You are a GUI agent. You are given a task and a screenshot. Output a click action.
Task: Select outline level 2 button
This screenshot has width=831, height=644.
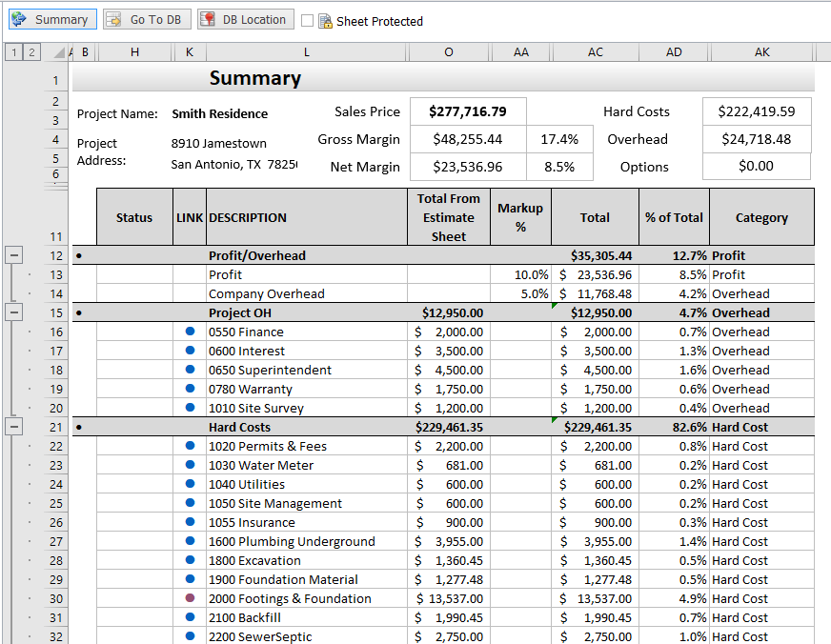[31, 51]
